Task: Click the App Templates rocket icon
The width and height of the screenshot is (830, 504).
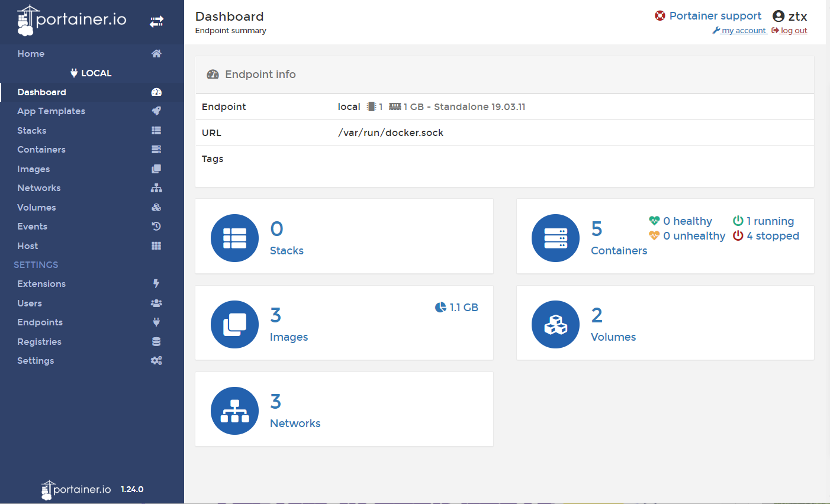Action: click(x=156, y=111)
